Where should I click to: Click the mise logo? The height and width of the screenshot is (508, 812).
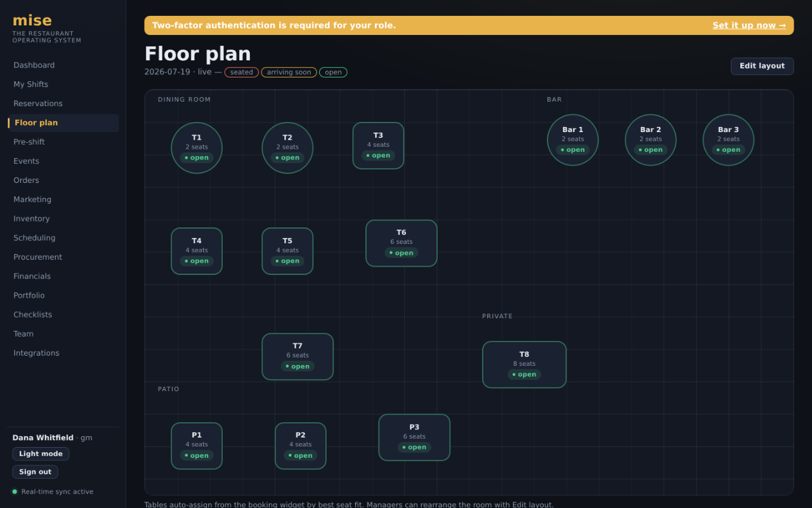click(32, 20)
